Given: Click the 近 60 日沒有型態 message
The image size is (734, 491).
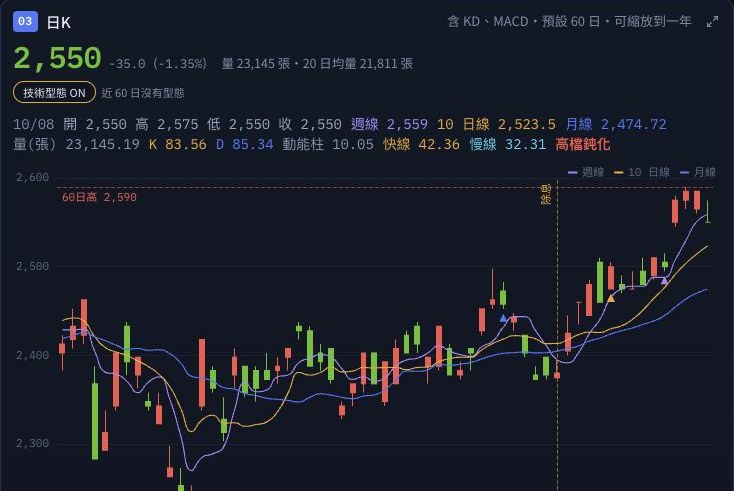Looking at the screenshot, I should 143,93.
